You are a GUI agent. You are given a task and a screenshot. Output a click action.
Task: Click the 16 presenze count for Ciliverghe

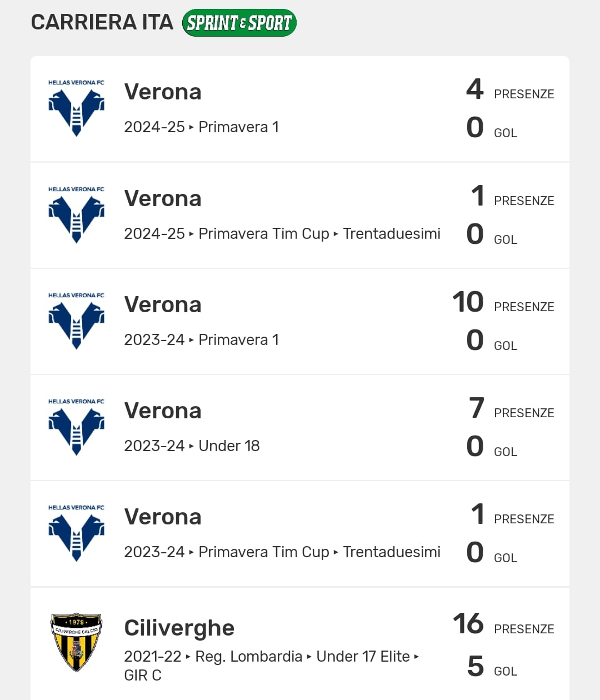(468, 624)
